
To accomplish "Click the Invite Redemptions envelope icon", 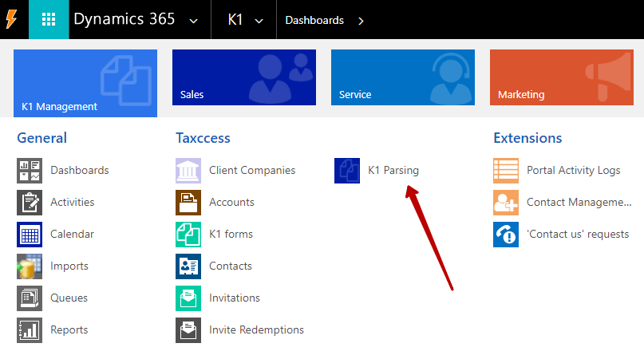I will coord(188,330).
